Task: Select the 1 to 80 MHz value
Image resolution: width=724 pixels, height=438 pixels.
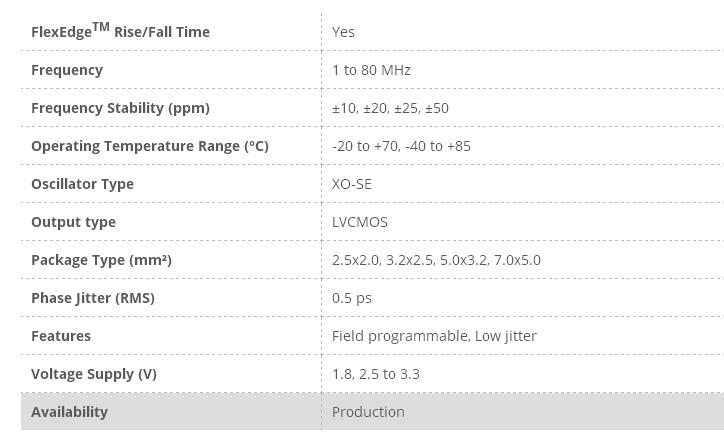Action: [x=371, y=70]
